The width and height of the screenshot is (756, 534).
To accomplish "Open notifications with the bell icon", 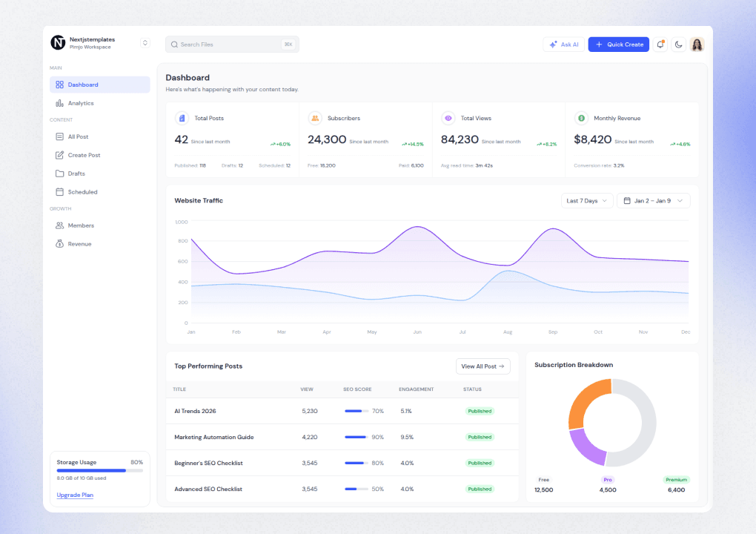I will [660, 44].
